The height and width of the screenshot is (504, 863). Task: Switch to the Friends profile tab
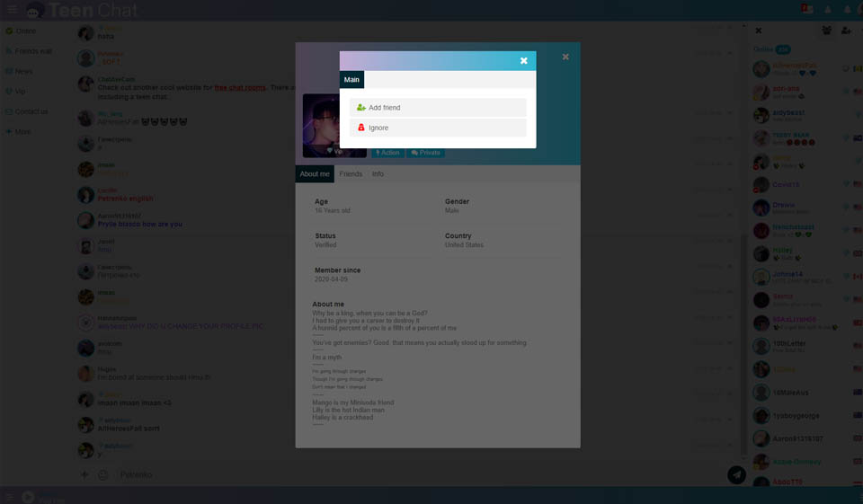pyautogui.click(x=351, y=174)
